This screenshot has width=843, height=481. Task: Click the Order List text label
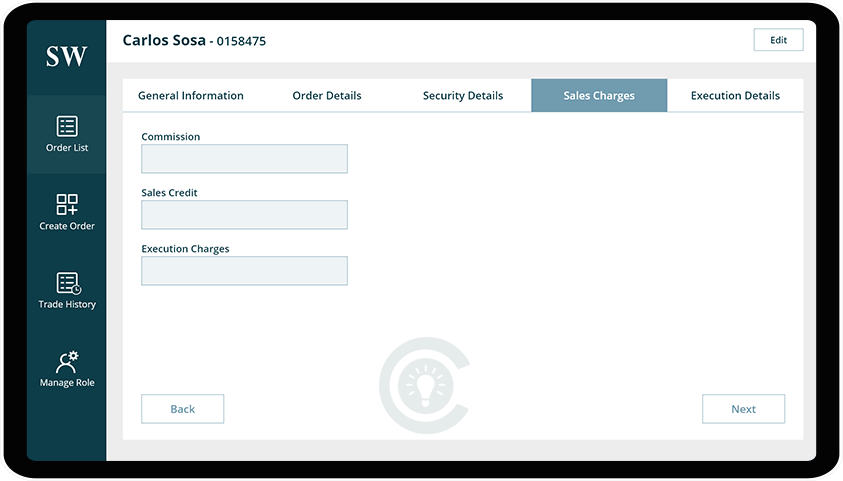coord(67,148)
